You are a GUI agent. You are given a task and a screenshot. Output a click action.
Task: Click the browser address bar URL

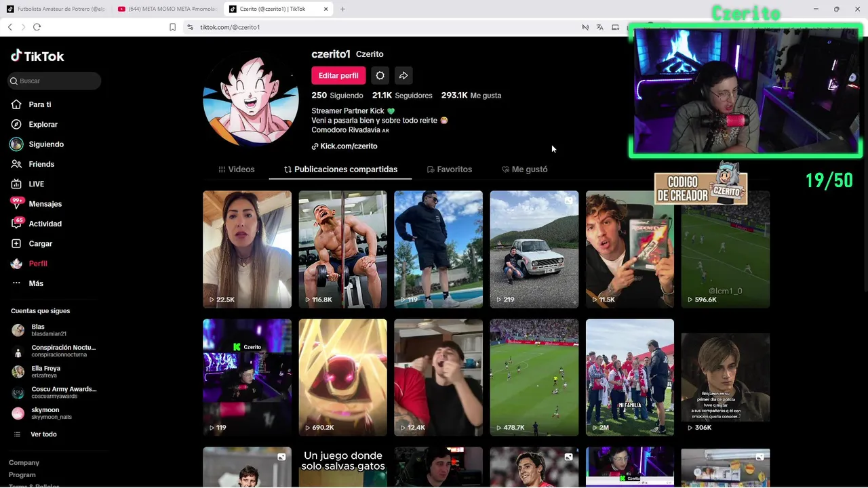coord(230,27)
